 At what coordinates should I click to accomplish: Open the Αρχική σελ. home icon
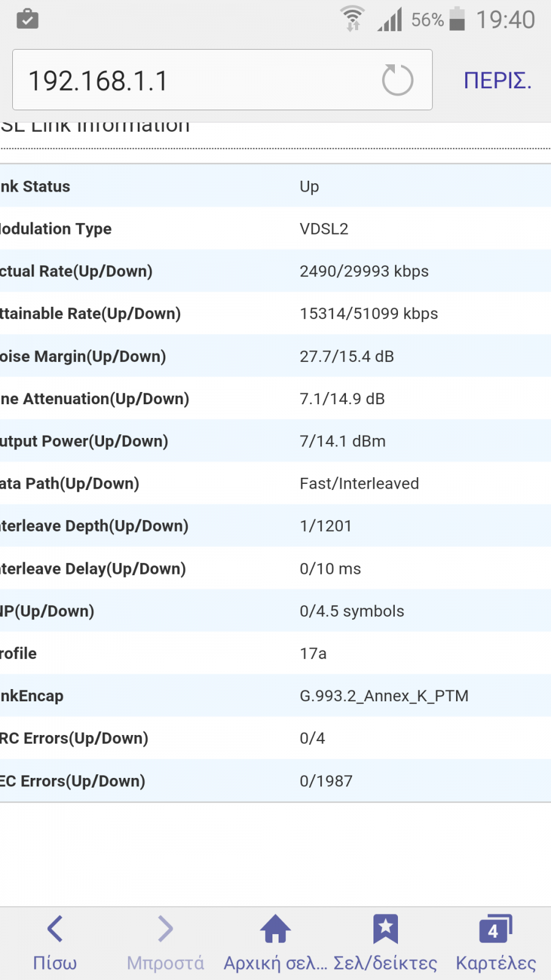275,929
